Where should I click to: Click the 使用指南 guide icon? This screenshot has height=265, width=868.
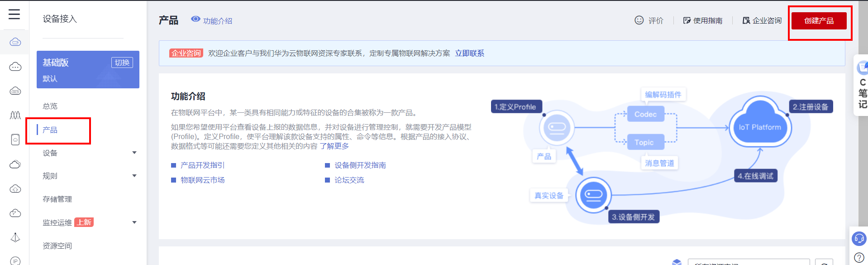tap(687, 20)
